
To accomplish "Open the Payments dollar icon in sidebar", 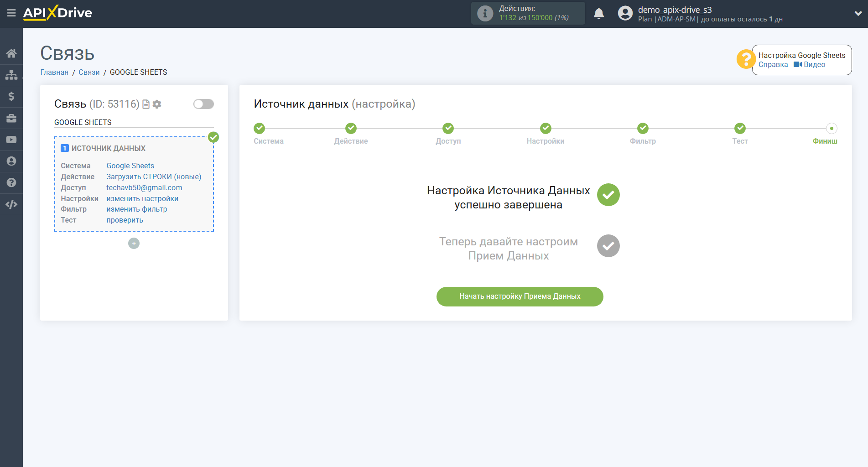I will point(11,96).
